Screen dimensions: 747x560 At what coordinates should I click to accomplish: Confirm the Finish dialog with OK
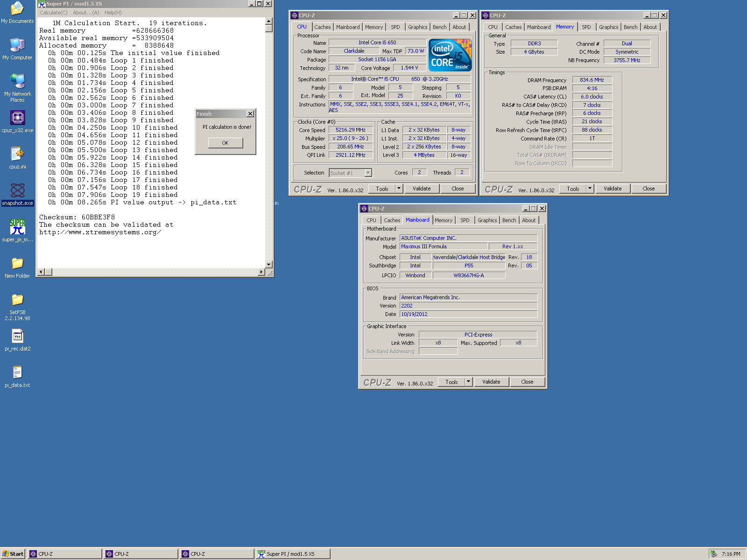(x=225, y=143)
